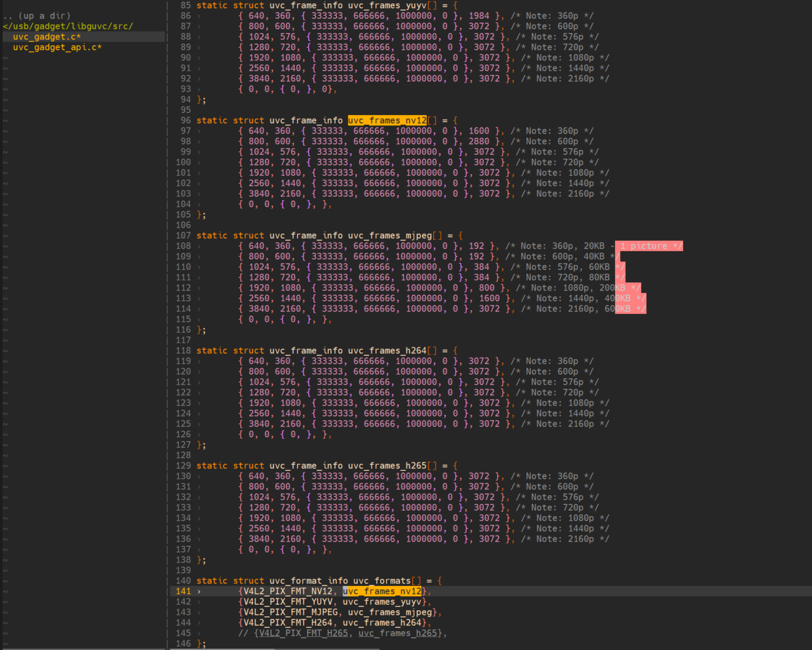This screenshot has height=650, width=812.
Task: Click highlighted line number 141 in the gutter
Action: pyautogui.click(x=183, y=591)
